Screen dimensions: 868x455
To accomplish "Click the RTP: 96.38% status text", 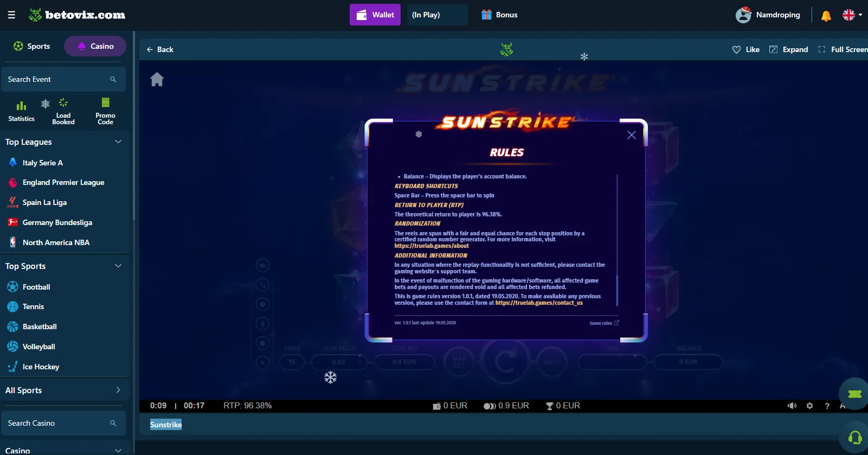I will [x=248, y=406].
